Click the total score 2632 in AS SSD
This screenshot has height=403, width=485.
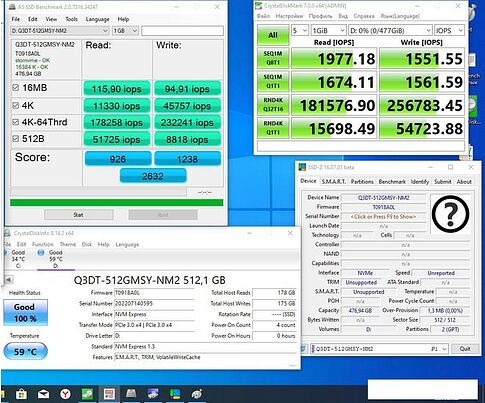tap(153, 176)
